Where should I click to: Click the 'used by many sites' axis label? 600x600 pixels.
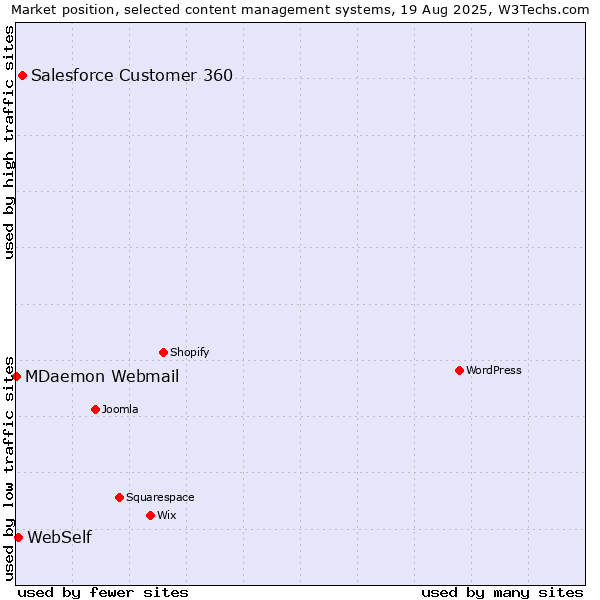click(502, 593)
